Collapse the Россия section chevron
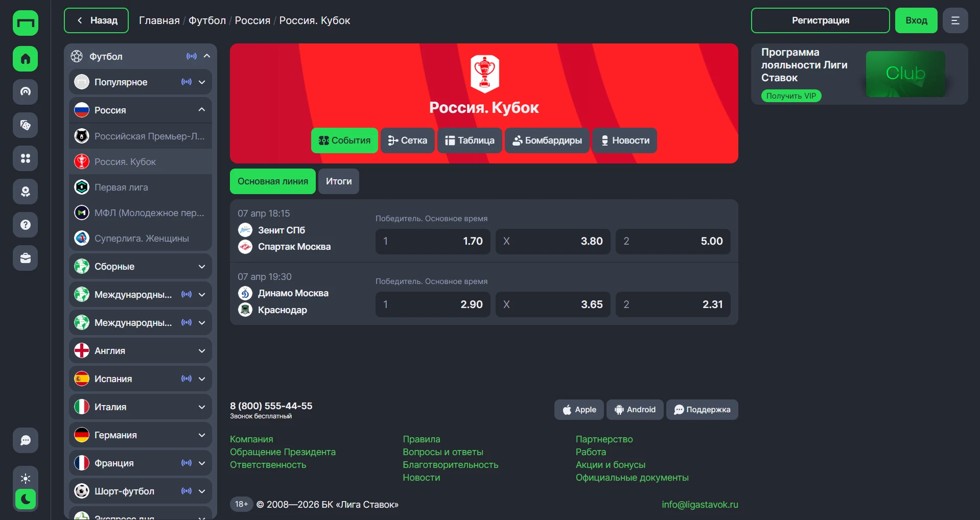 tap(202, 110)
